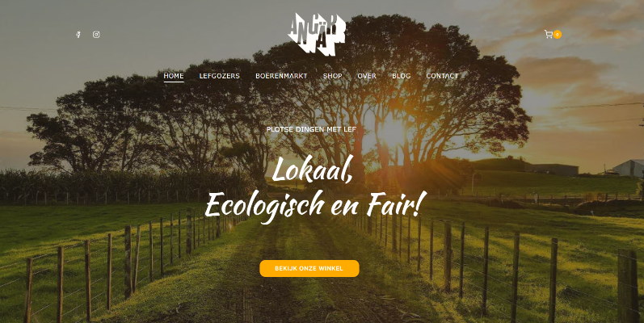
Task: Open the SHOP page from navigation
Action: pos(332,76)
